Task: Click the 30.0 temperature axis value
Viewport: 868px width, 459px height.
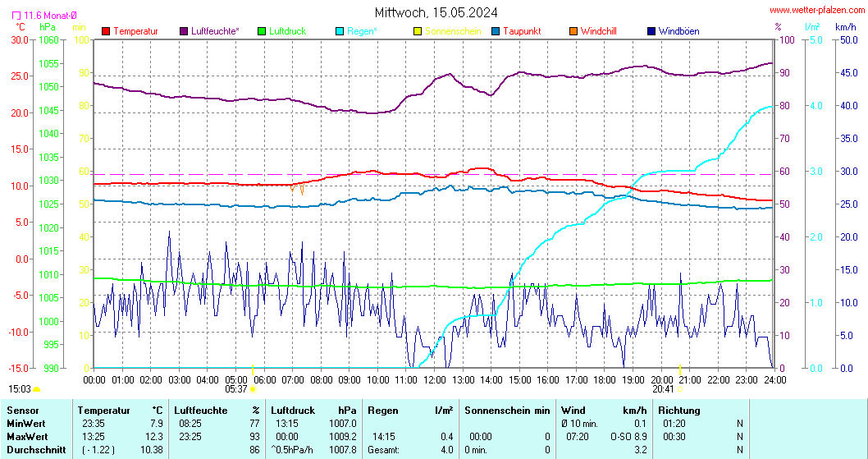Action: pyautogui.click(x=18, y=40)
